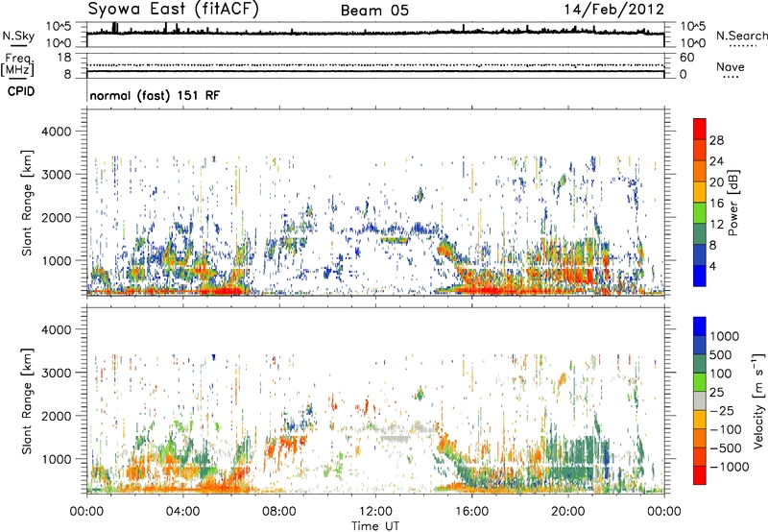
Task: Click the '18' frequency tick label
Action: [64, 58]
